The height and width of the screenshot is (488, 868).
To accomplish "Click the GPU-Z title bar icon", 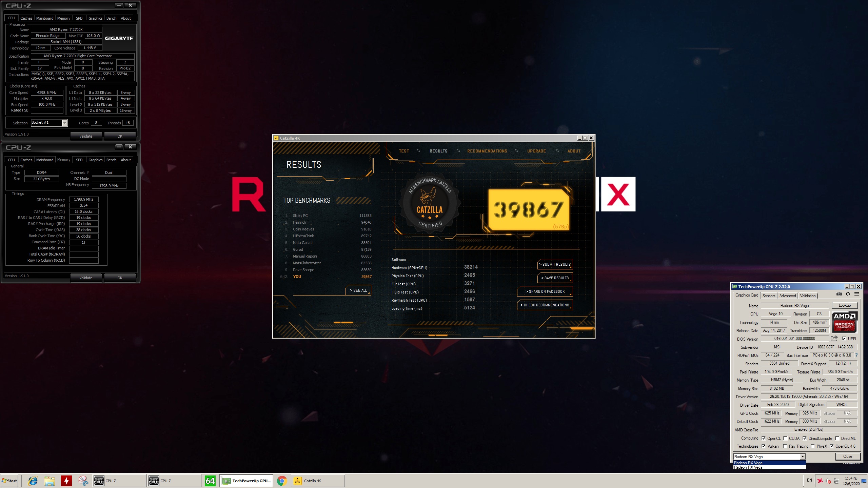I will tap(735, 286).
